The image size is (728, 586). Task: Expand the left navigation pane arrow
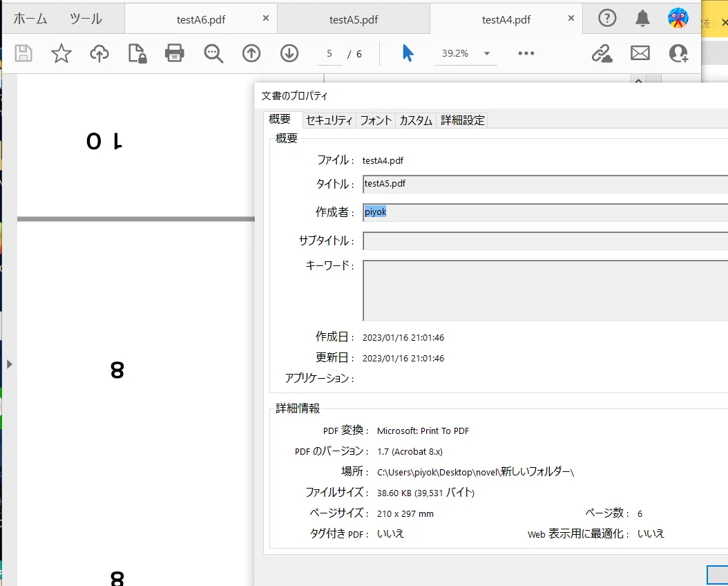coord(9,364)
